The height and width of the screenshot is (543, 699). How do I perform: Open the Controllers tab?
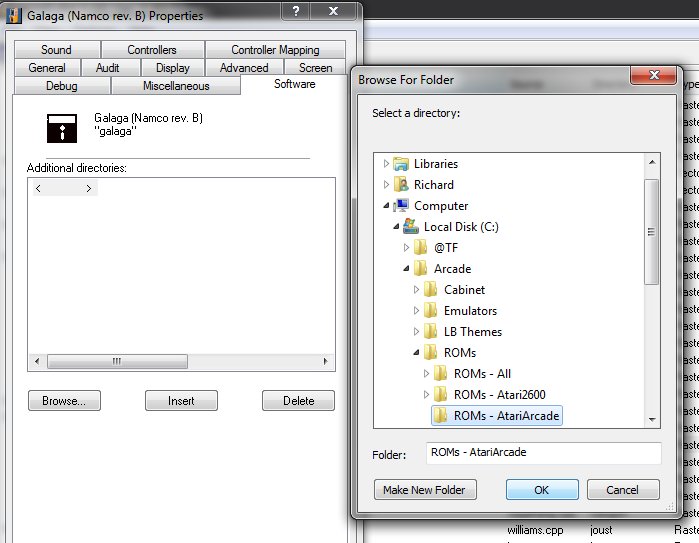pyautogui.click(x=152, y=49)
